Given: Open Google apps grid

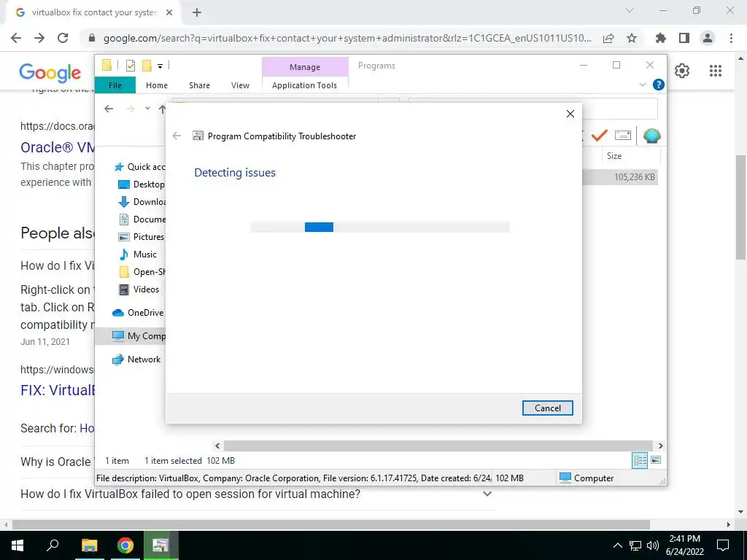Looking at the screenshot, I should pyautogui.click(x=715, y=71).
